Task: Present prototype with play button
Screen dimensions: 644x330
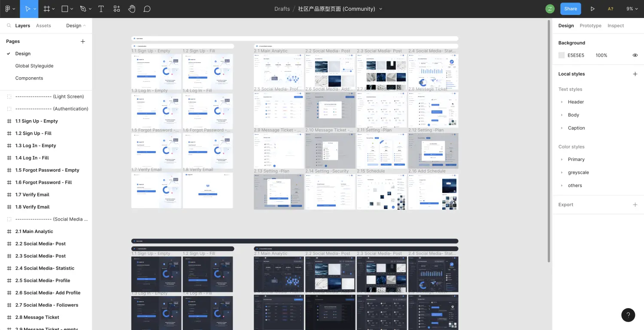Action: [x=592, y=9]
